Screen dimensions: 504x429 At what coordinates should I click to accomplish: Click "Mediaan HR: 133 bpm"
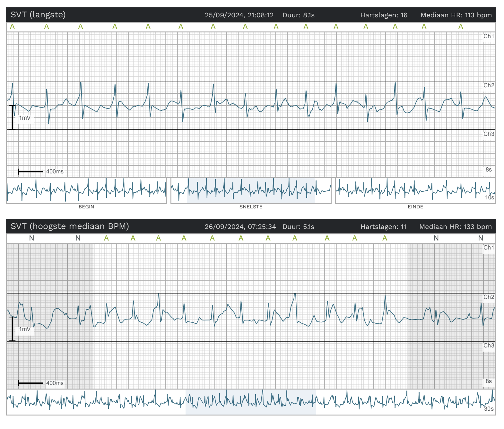pyautogui.click(x=456, y=227)
